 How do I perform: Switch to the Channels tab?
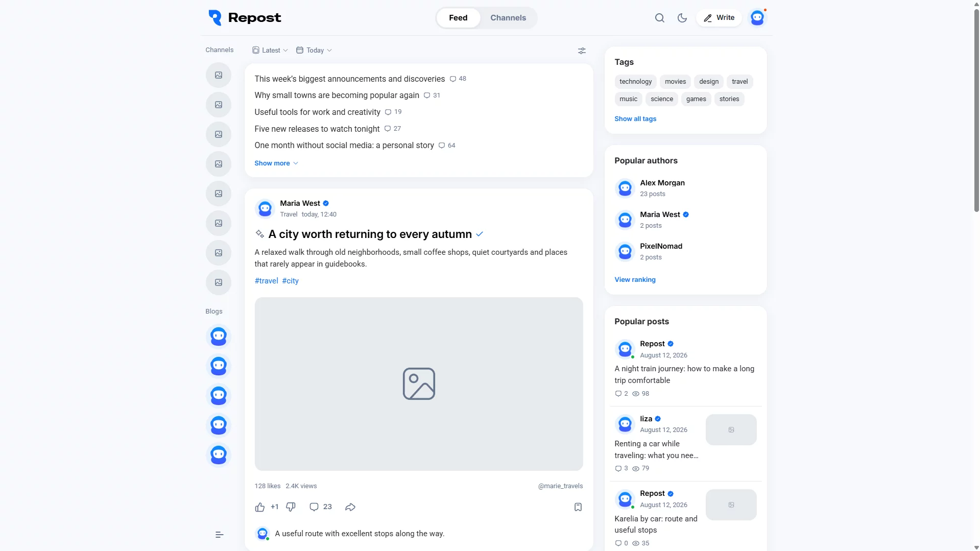pos(508,18)
